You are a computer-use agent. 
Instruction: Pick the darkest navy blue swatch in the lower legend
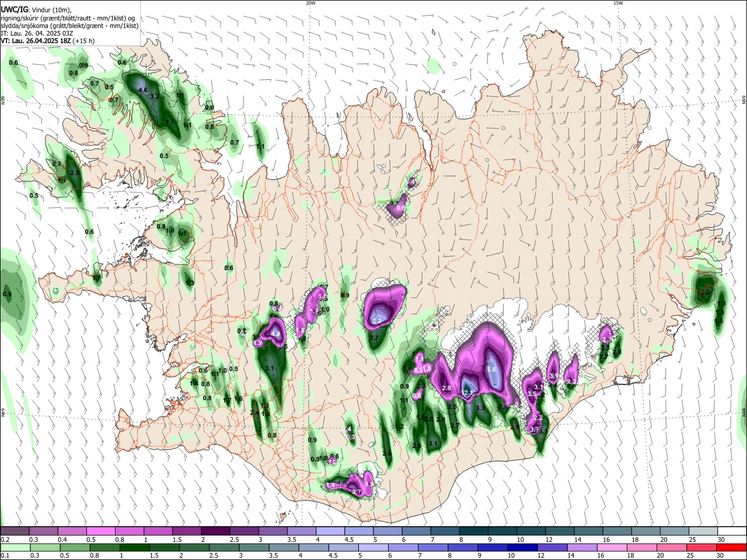click(x=522, y=547)
